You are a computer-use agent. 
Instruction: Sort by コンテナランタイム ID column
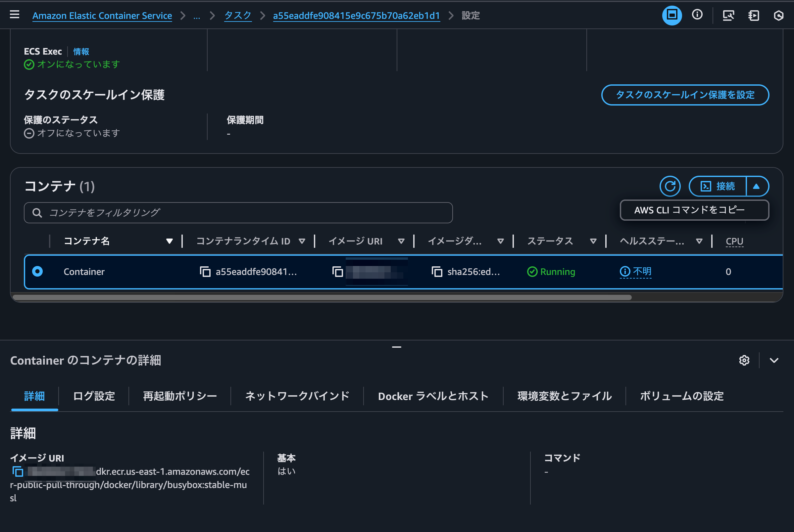tap(302, 241)
